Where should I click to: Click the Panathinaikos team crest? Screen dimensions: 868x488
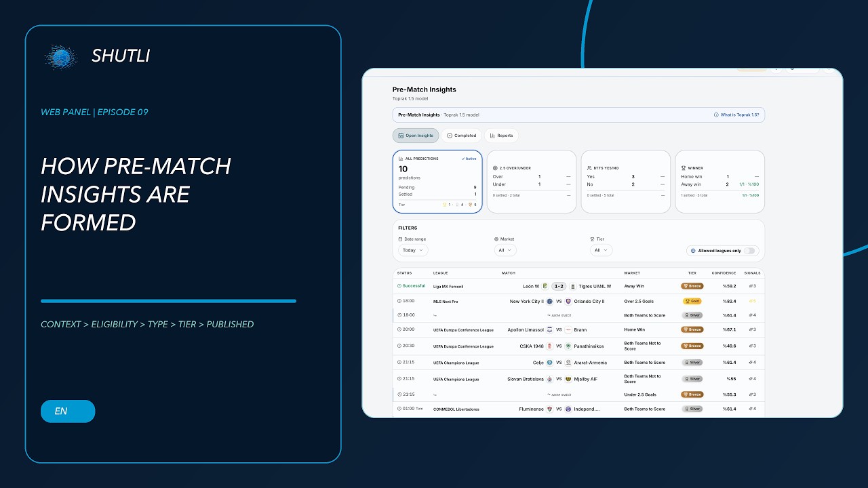568,346
